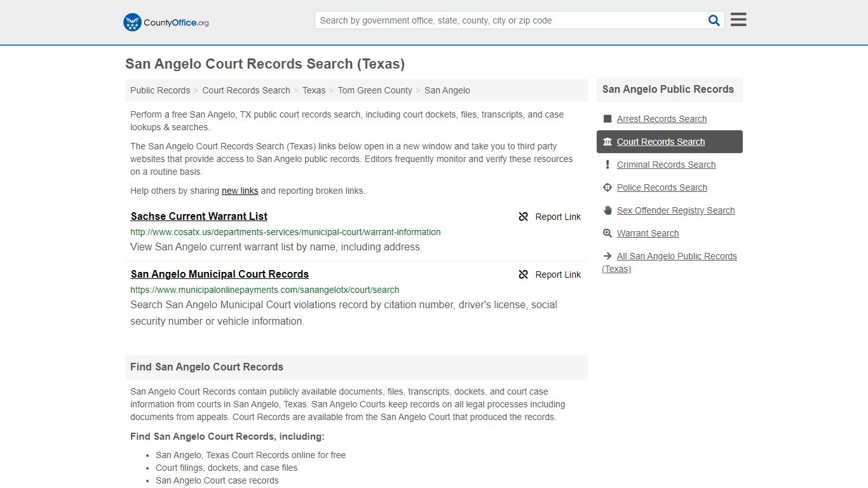868x488 pixels.
Task: Select Court Records Search in sidebar
Action: point(661,142)
